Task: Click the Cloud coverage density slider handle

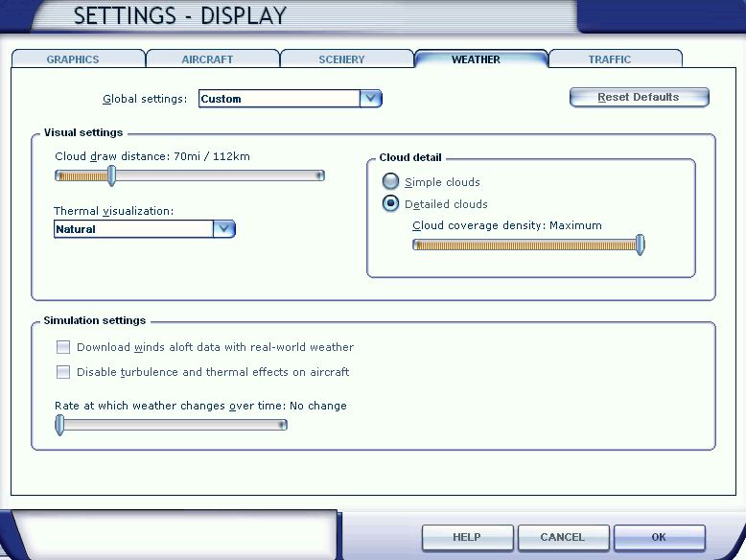Action: click(x=641, y=245)
